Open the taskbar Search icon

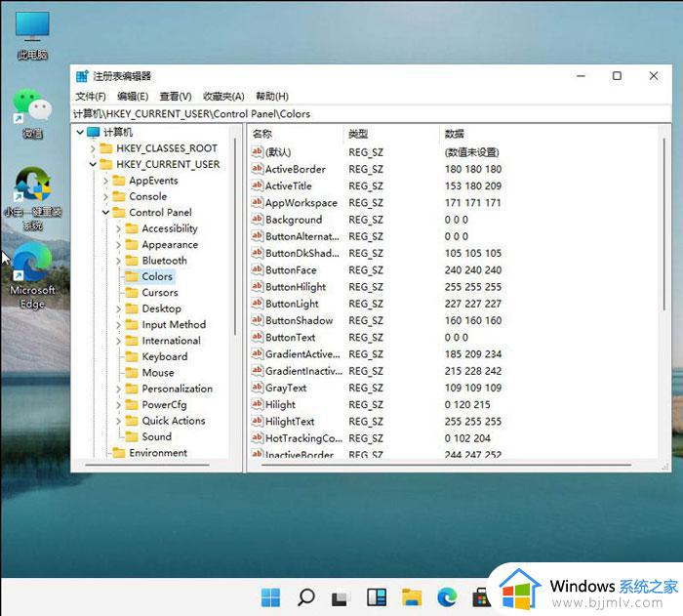pyautogui.click(x=305, y=596)
